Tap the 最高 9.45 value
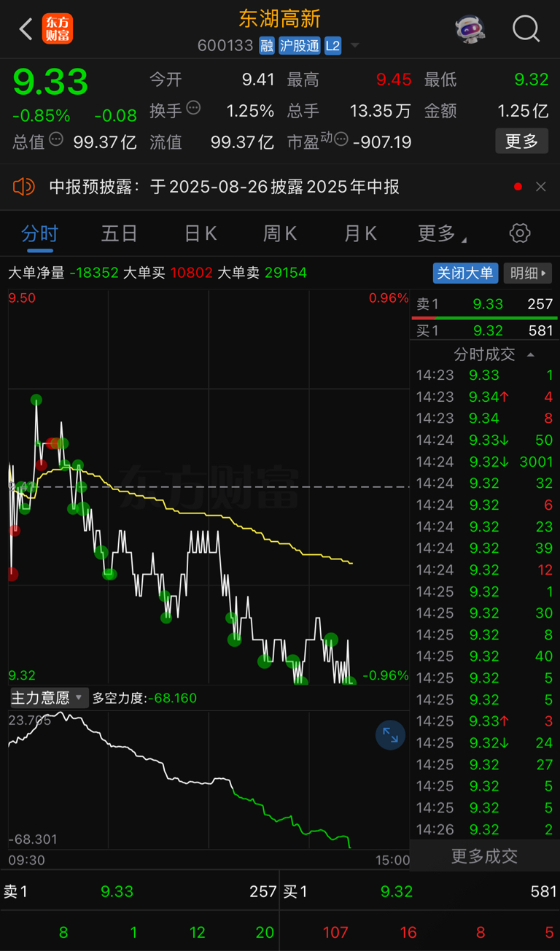The height and width of the screenshot is (951, 560). tap(394, 79)
